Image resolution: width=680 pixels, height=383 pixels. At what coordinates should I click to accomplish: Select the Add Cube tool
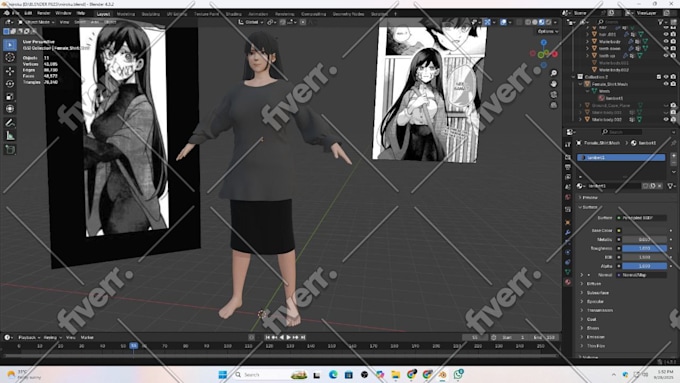(x=10, y=150)
